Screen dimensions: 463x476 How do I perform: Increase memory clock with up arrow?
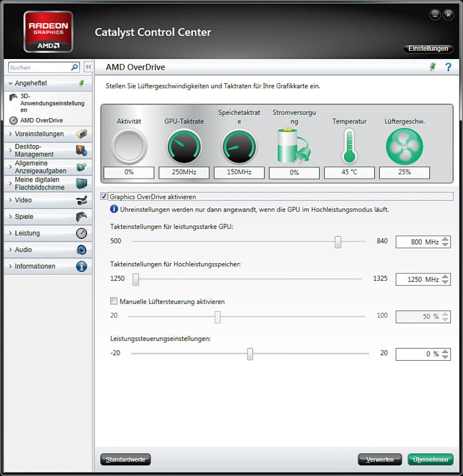point(445,277)
